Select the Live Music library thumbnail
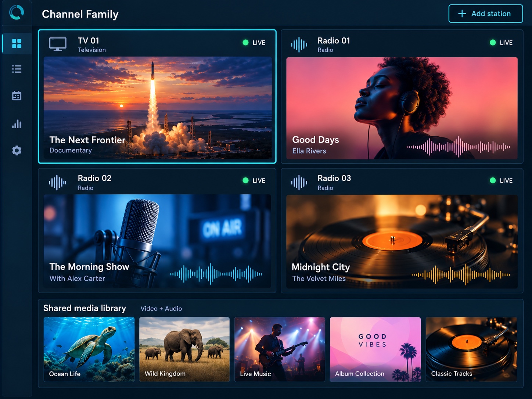Viewport: 532px width, 399px height. click(x=280, y=349)
